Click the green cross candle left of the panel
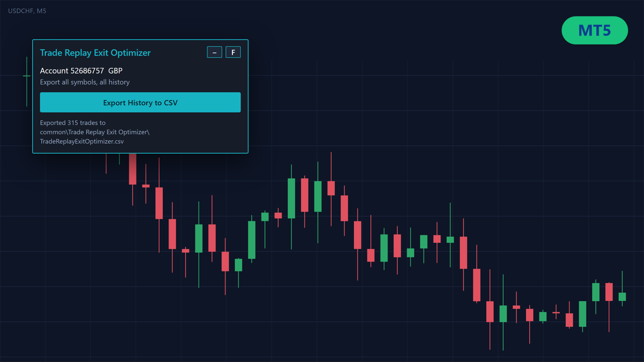 (x=27, y=76)
